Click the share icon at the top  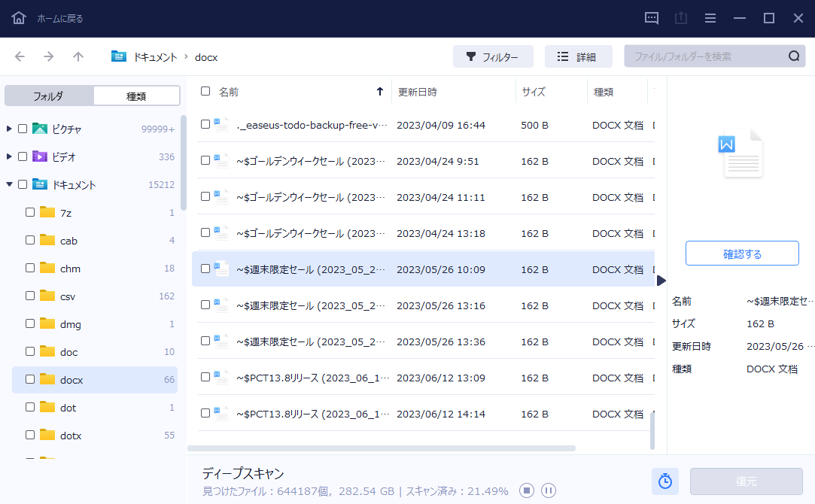coord(680,17)
